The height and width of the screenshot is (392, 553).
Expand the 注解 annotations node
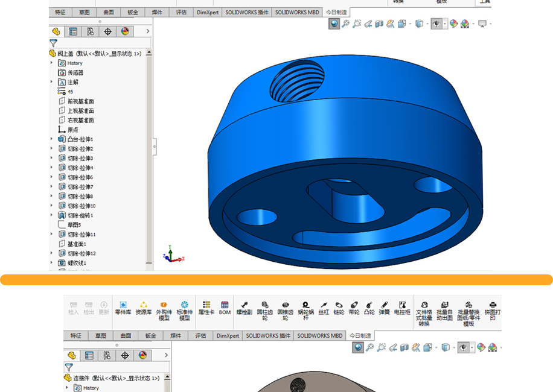point(51,81)
